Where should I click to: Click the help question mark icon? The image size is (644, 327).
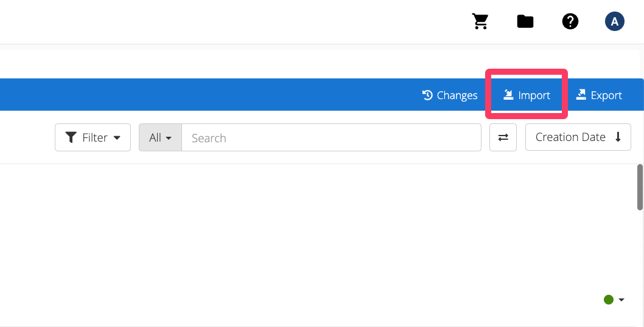[x=570, y=21]
